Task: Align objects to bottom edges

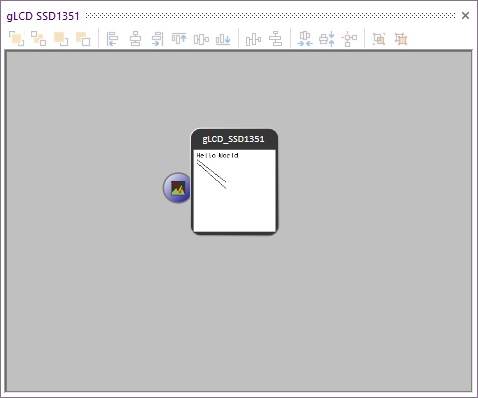Action: [x=223, y=39]
